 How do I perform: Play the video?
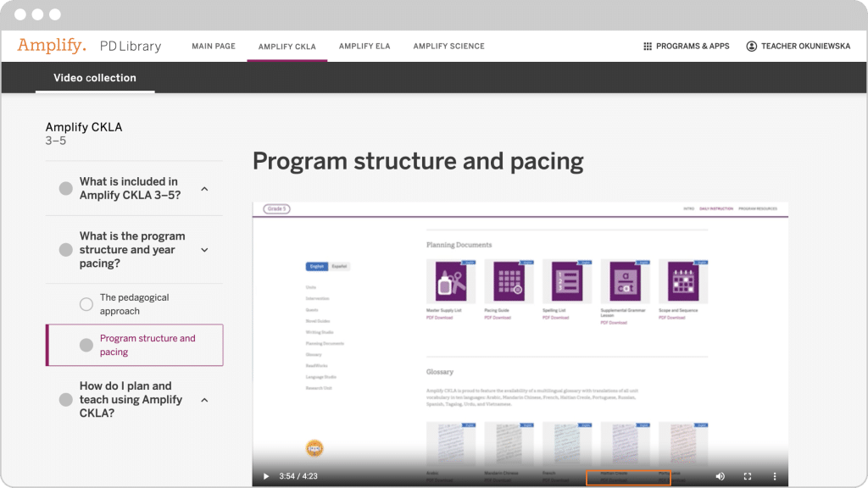point(266,476)
